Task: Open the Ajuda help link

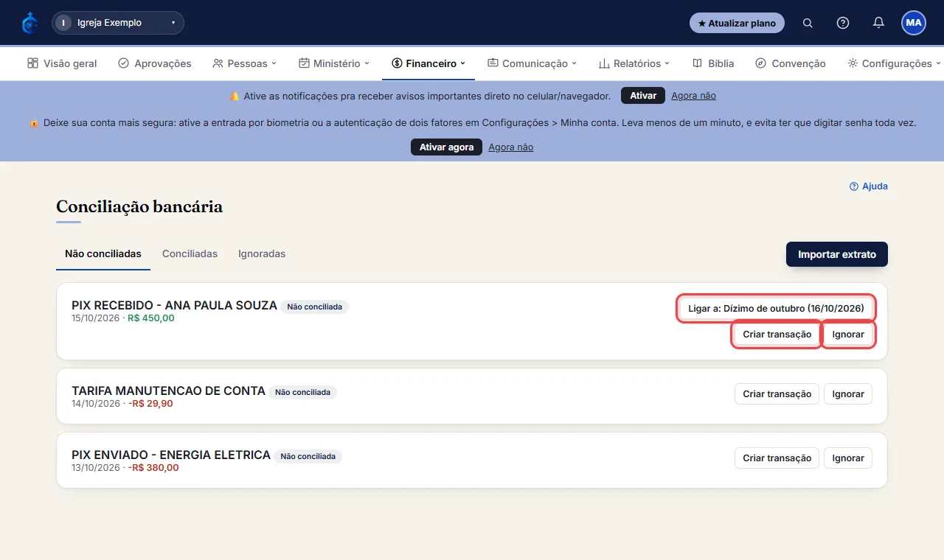Action: pyautogui.click(x=869, y=186)
